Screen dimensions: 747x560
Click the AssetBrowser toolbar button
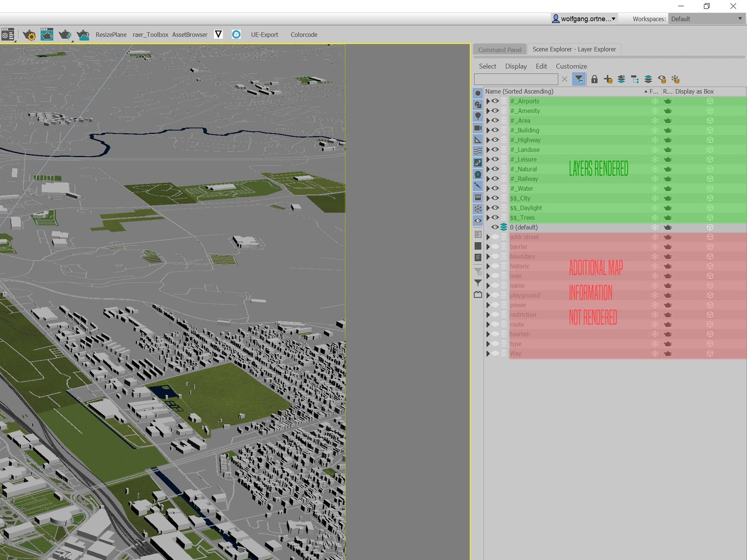(x=190, y=35)
